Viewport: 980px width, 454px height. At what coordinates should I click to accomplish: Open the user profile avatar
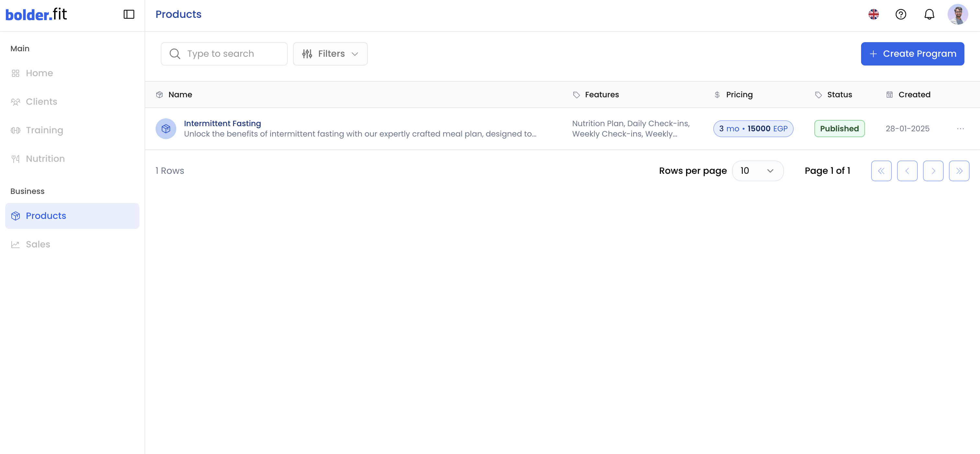pyautogui.click(x=958, y=15)
